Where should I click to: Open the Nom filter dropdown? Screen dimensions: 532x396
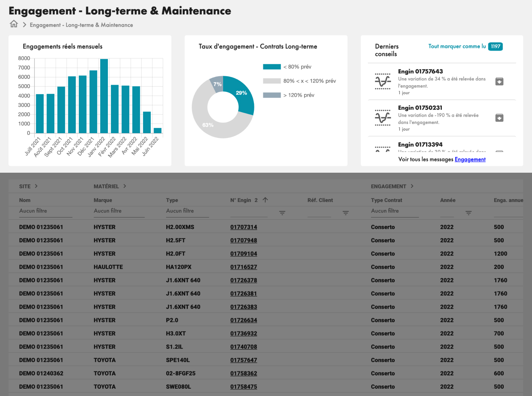pos(45,211)
